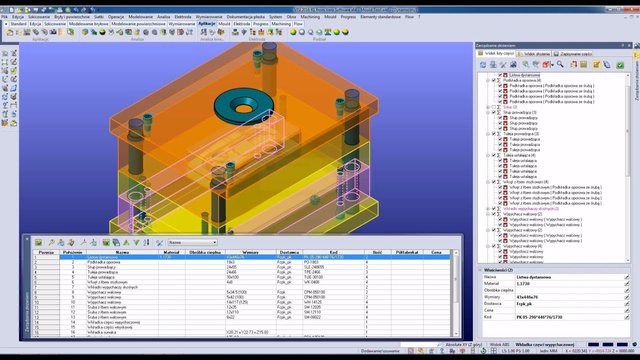Click the Cena column header in BOM table
Screen dimensions: 640x360
(x=436, y=253)
